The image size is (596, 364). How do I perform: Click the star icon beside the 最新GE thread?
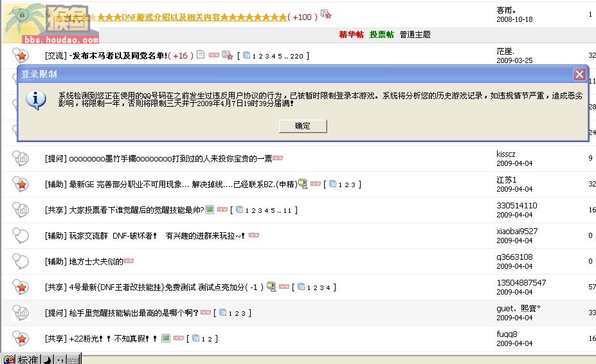coord(21,184)
